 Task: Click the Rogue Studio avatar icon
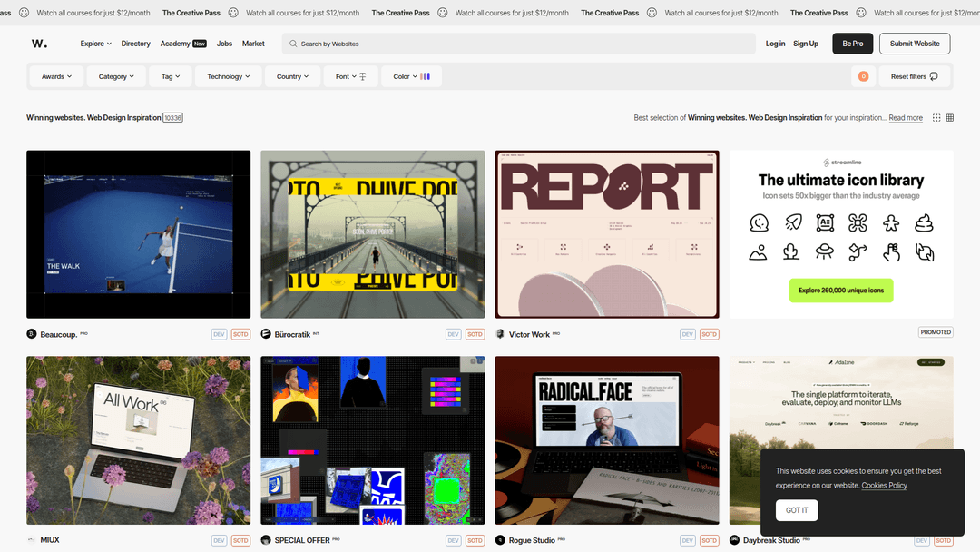pos(500,540)
